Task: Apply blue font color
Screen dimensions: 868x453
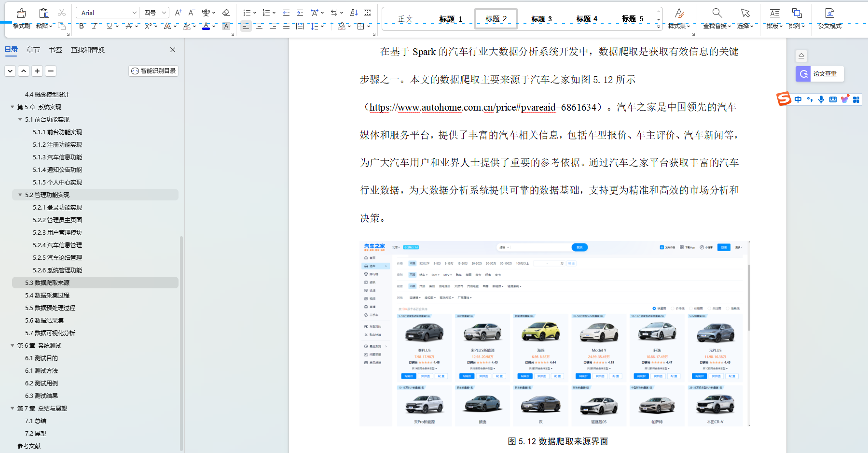Action: [x=206, y=26]
